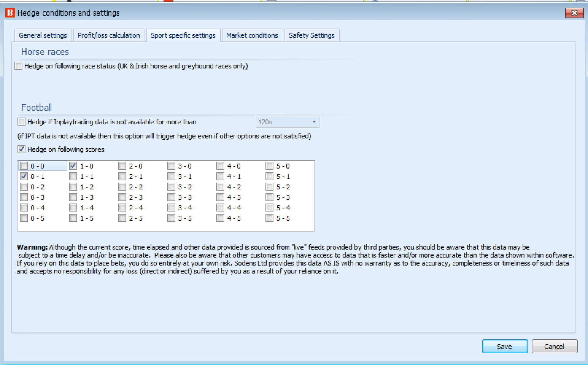Cancel the hedge settings dialog

tap(554, 346)
